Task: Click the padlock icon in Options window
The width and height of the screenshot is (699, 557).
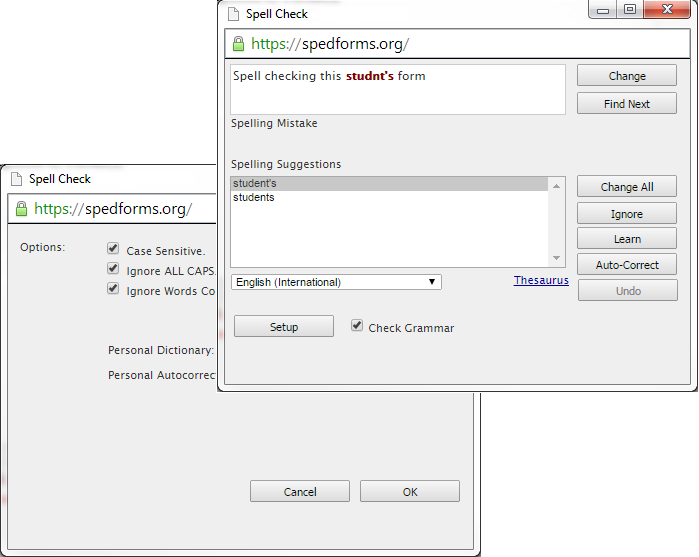Action: tap(21, 209)
